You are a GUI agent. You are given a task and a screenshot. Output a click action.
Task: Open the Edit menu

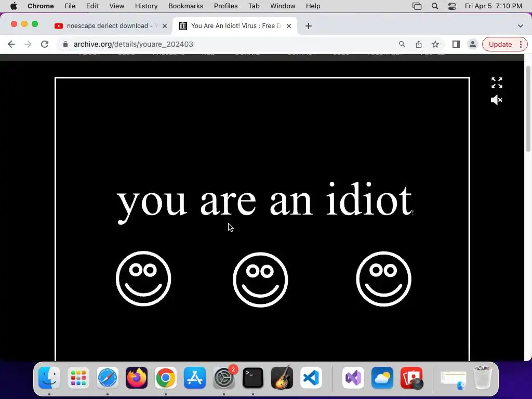click(x=92, y=6)
